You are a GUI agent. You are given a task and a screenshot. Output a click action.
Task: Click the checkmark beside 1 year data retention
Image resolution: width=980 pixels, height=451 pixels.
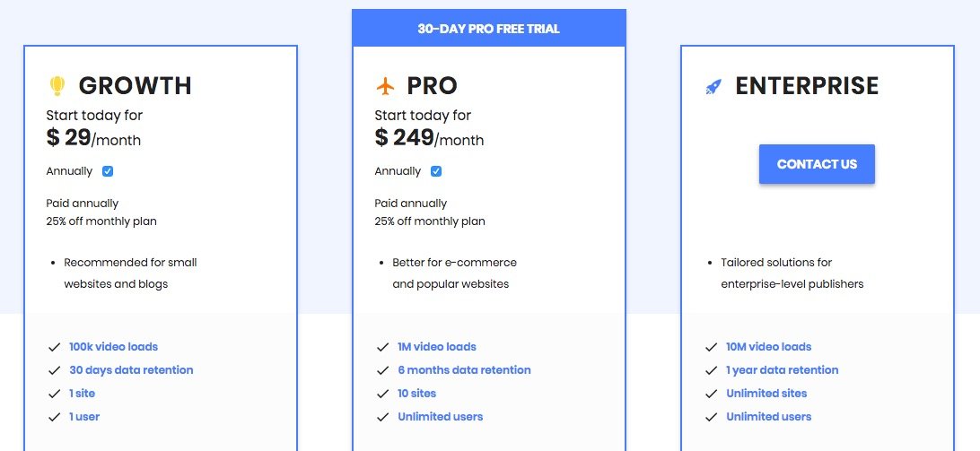coord(712,370)
